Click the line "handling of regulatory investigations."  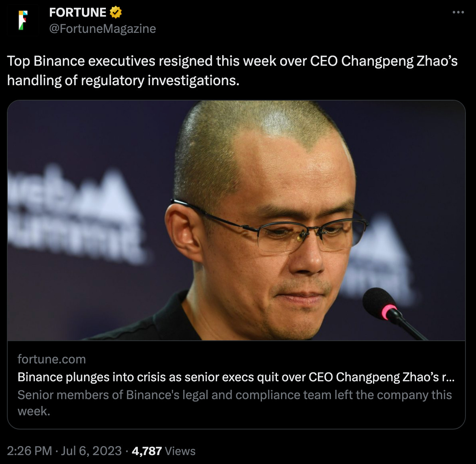[x=123, y=80]
